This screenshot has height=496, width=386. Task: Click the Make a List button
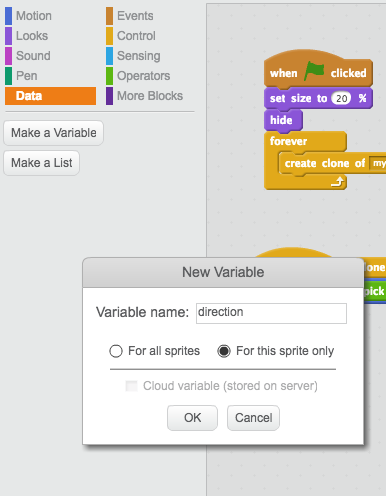pyautogui.click(x=41, y=163)
